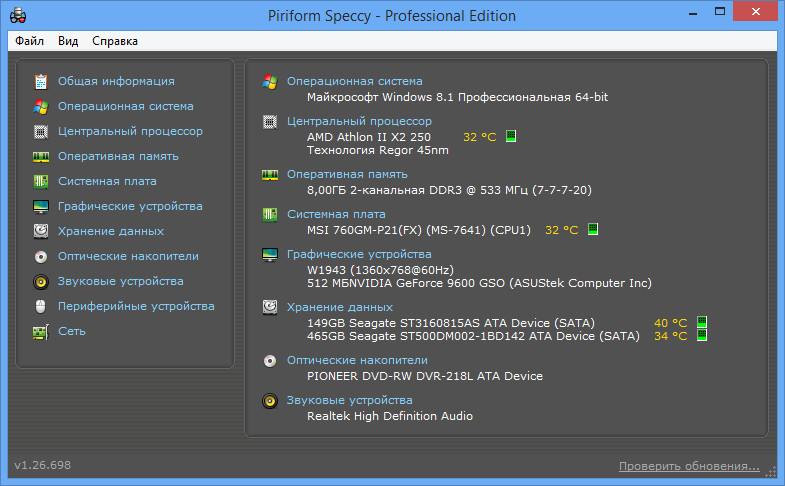The height and width of the screenshot is (486, 785).
Task: Click the disc icon in the summary panel
Action: [270, 360]
